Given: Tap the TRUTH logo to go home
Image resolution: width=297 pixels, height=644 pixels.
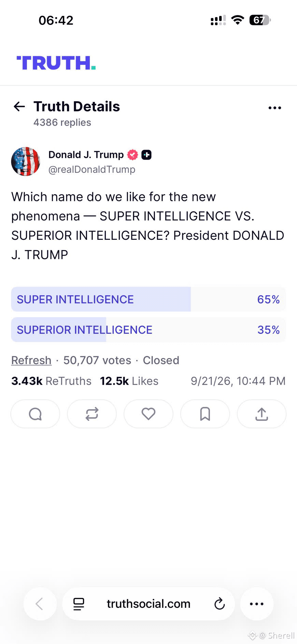Looking at the screenshot, I should click(x=56, y=63).
